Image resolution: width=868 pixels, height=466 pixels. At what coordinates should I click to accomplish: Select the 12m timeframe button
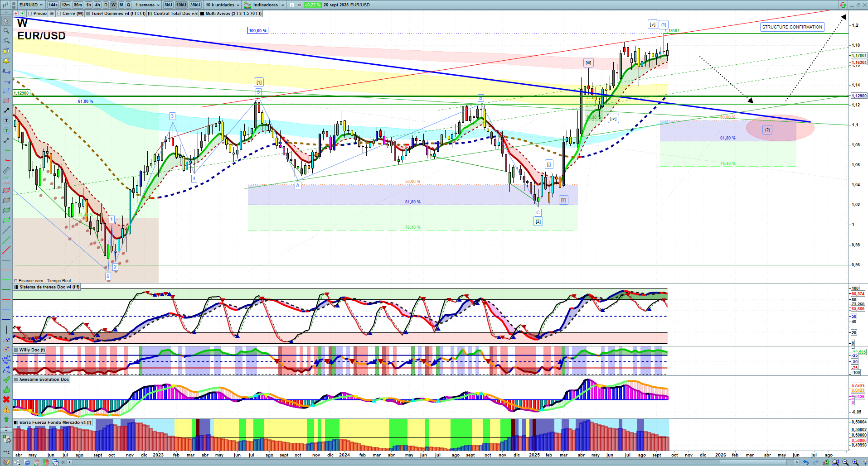coord(66,5)
